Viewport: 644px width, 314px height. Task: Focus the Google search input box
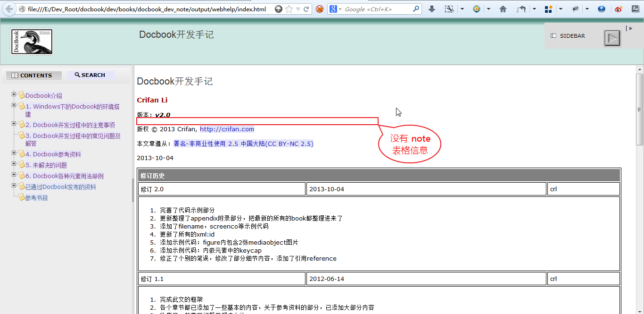click(x=377, y=9)
